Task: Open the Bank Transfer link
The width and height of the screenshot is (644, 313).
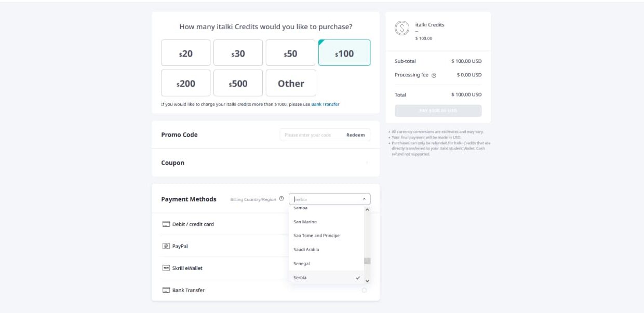Action: pos(325,104)
